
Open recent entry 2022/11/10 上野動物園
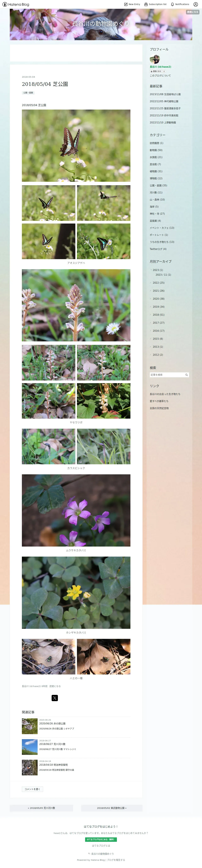tap(163, 123)
